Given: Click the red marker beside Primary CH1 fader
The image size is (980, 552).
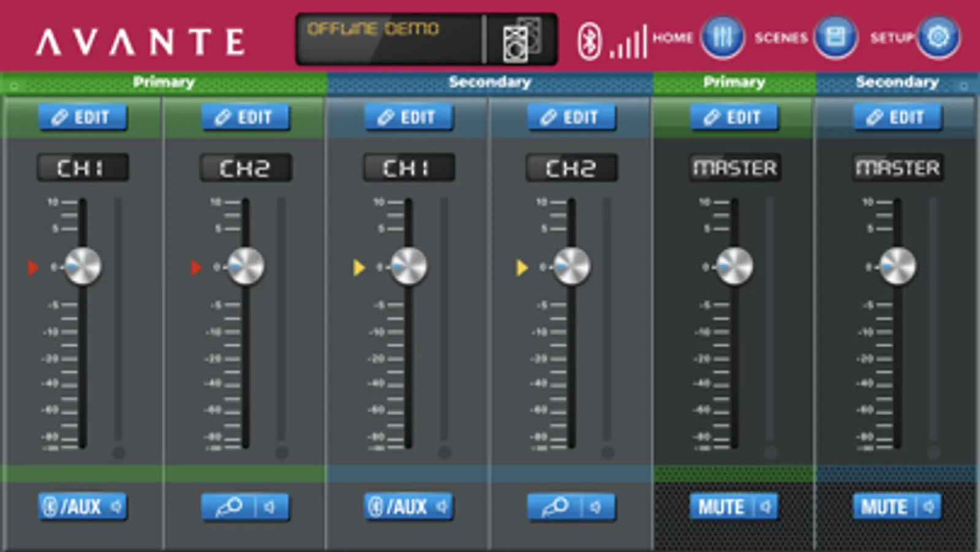Looking at the screenshot, I should pyautogui.click(x=33, y=267).
